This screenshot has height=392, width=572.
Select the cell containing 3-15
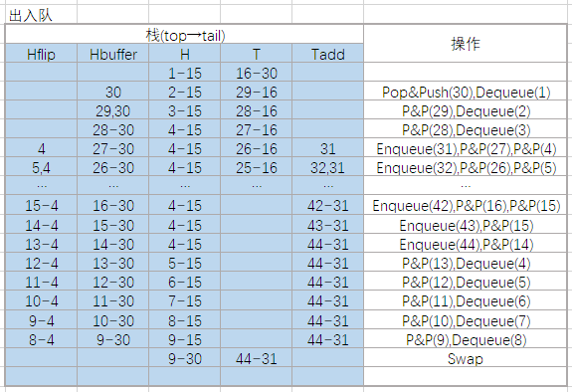(185, 110)
